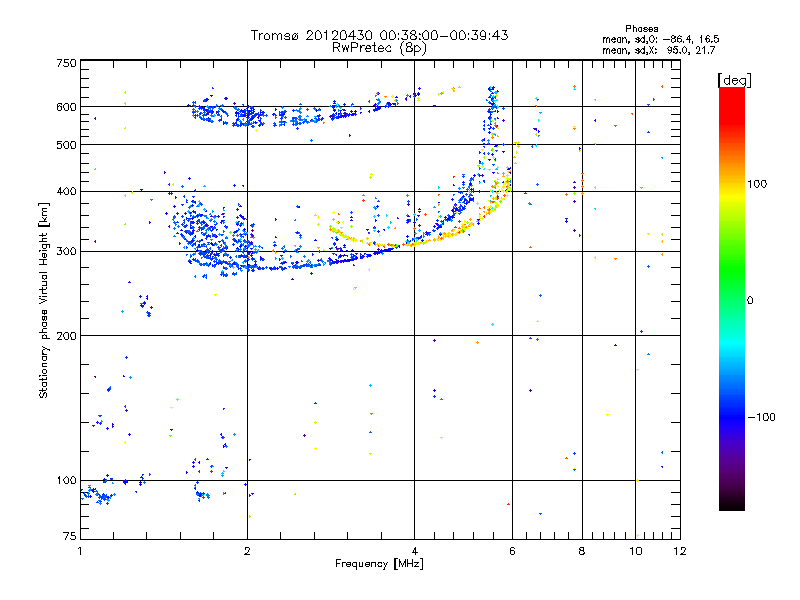Click the blue echo cluster near 600 km
The width and height of the screenshot is (800, 600).
[x=245, y=115]
